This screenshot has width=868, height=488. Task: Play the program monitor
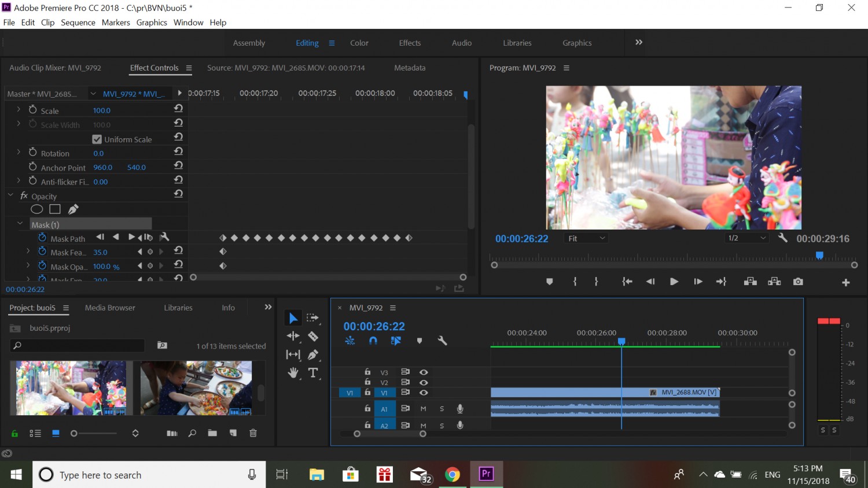tap(674, 282)
